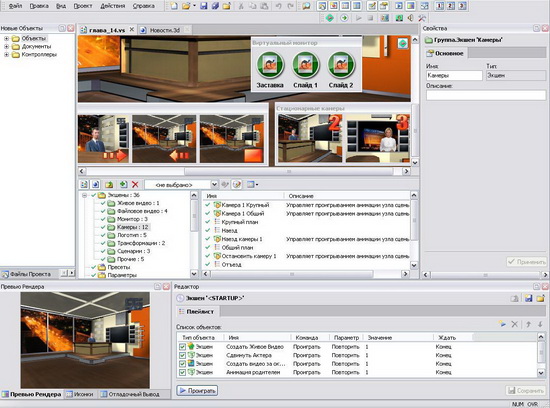Toggle the green check next to Монитор : 3
The width and height of the screenshot is (550, 408).
coord(103,219)
